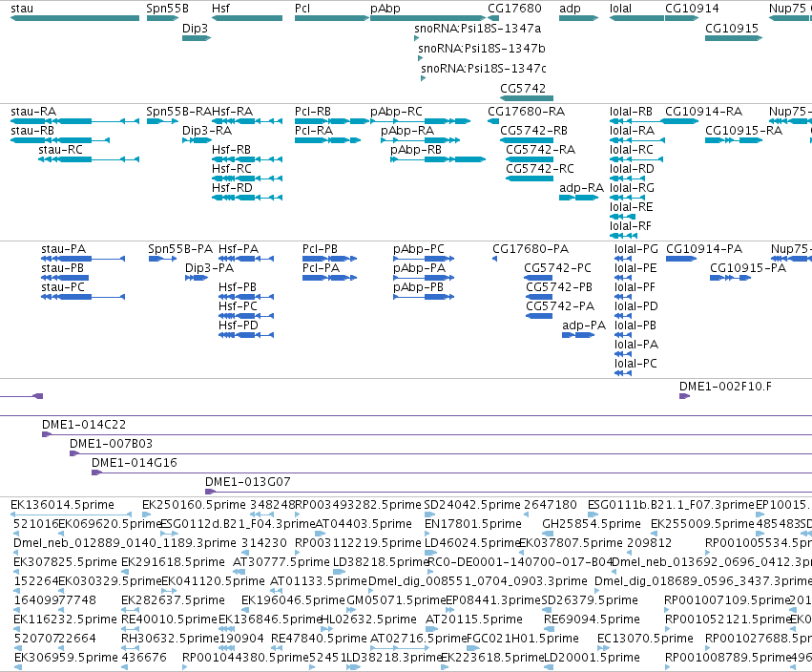Image resolution: width=812 pixels, height=672 pixels.
Task: Click the Spn55B gene label
Action: point(167,9)
